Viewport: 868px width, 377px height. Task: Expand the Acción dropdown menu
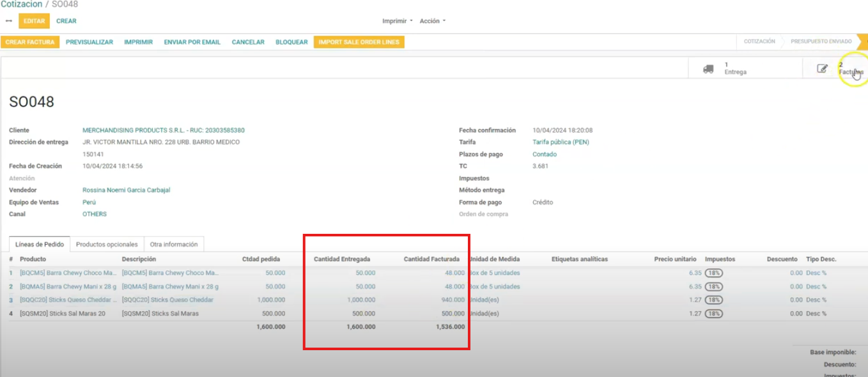coord(432,21)
